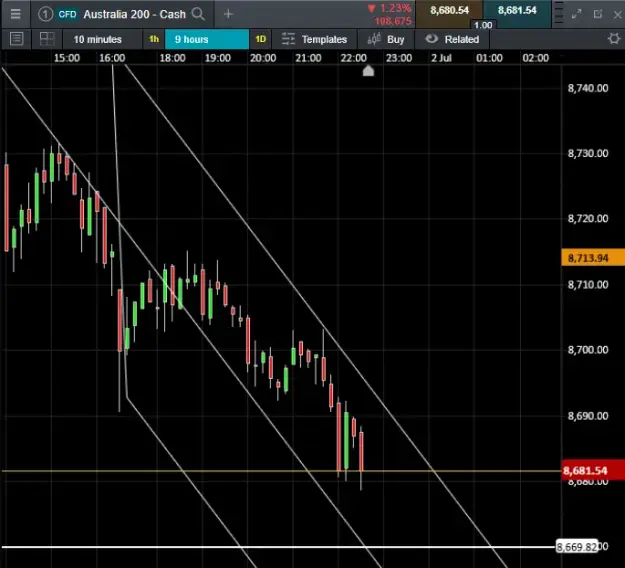Click the sliders icon beside Templates
625x568 pixels.
tap(288, 39)
